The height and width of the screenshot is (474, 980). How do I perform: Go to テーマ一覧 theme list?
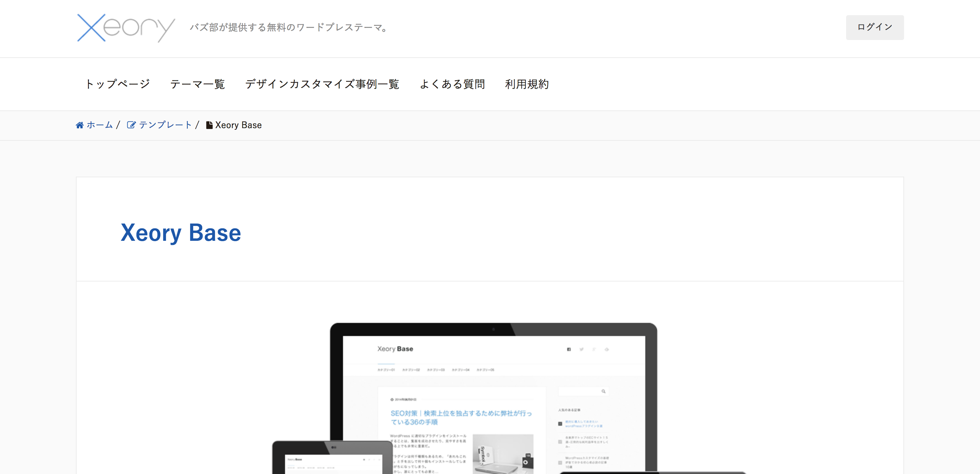(x=197, y=84)
